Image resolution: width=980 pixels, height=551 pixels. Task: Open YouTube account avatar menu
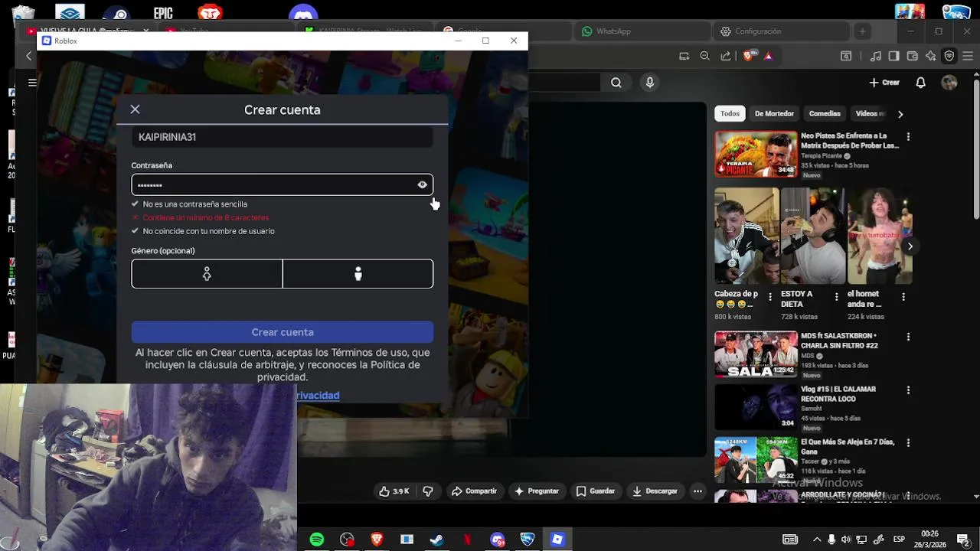[949, 83]
